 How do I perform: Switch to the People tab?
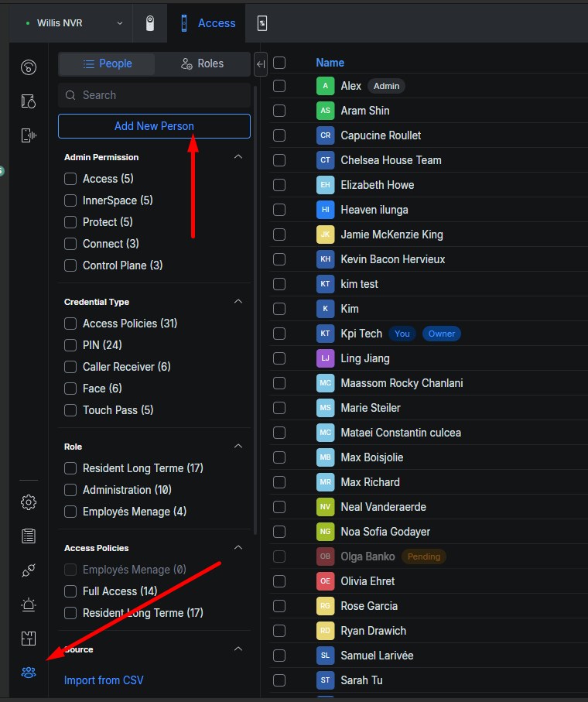click(x=107, y=63)
